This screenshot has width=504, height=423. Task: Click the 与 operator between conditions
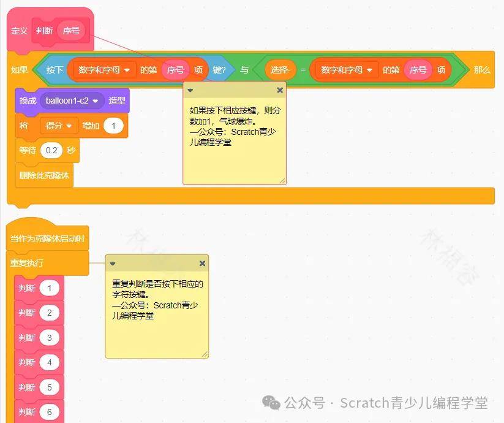point(244,70)
